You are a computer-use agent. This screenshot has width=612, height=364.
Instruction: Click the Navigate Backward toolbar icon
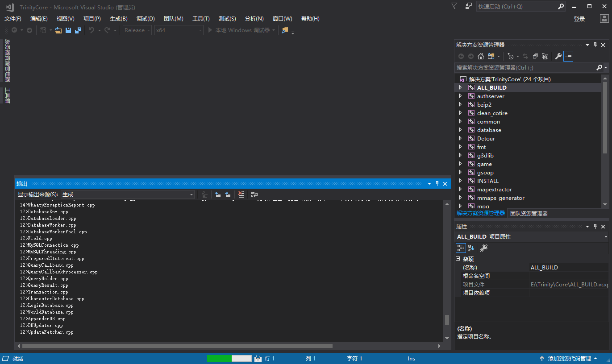14,30
